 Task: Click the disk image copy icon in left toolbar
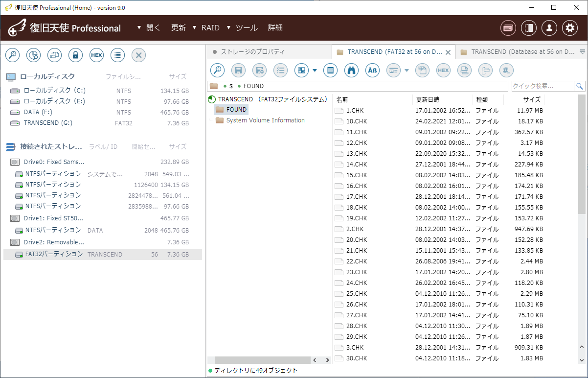point(54,55)
